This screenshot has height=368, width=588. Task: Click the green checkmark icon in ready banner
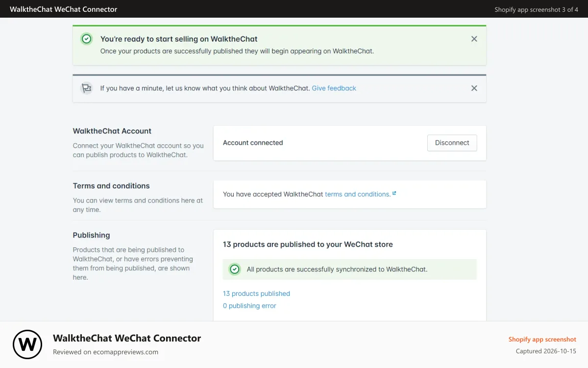tap(87, 39)
